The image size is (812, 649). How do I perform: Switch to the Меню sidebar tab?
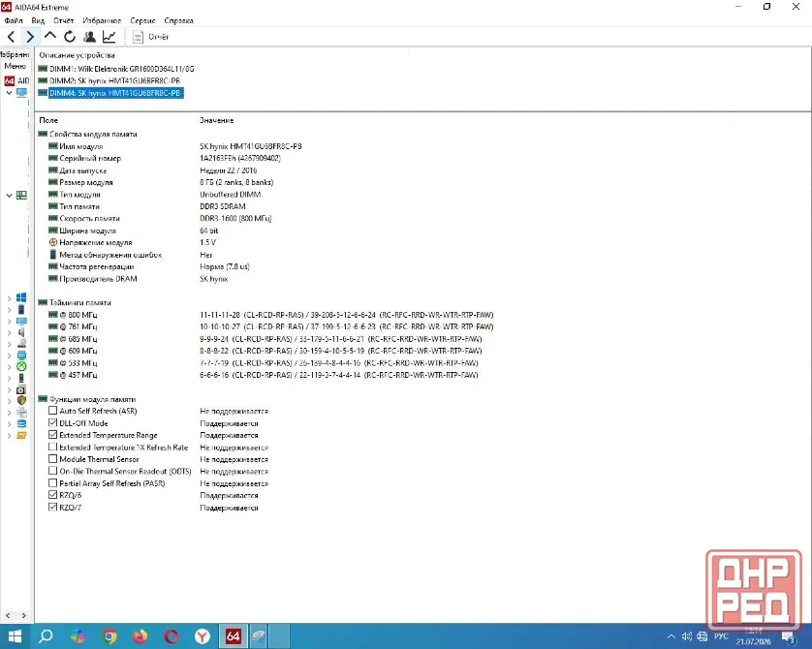(x=15, y=66)
